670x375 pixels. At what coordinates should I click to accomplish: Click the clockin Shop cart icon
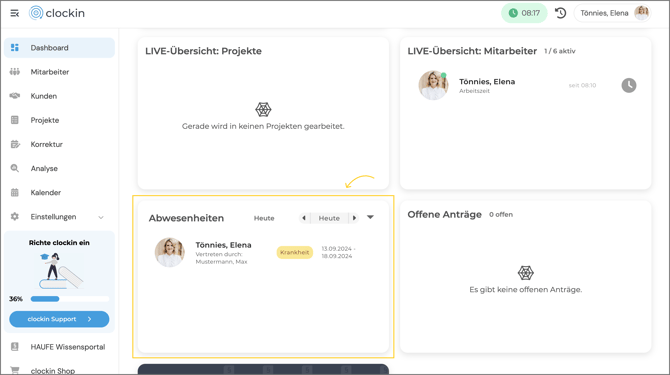[15, 370]
